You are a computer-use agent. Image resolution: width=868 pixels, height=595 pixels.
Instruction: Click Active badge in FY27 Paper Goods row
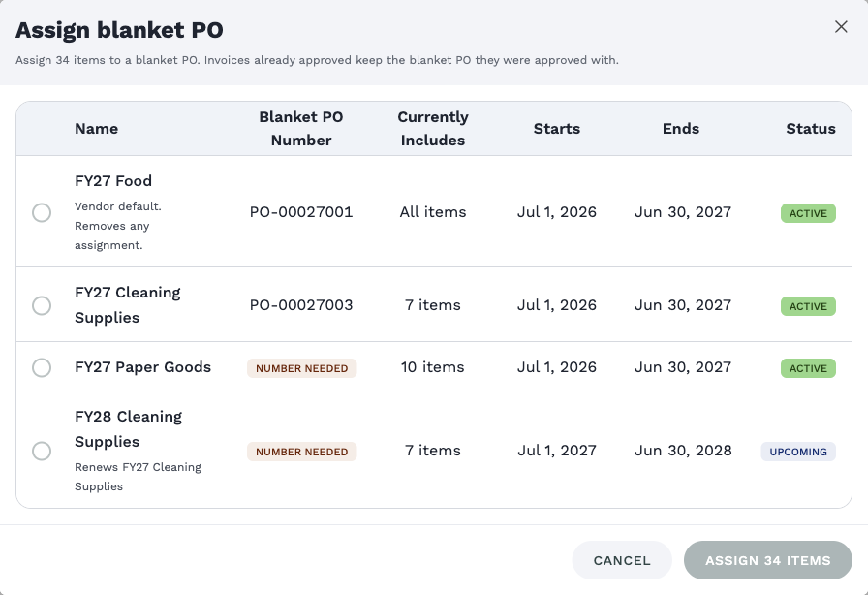tap(808, 368)
